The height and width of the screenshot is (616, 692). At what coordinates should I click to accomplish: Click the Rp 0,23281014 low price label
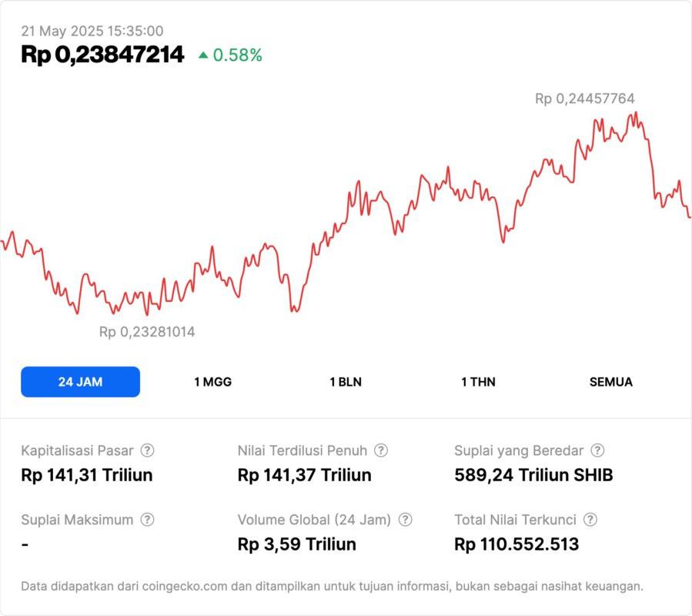tap(147, 333)
